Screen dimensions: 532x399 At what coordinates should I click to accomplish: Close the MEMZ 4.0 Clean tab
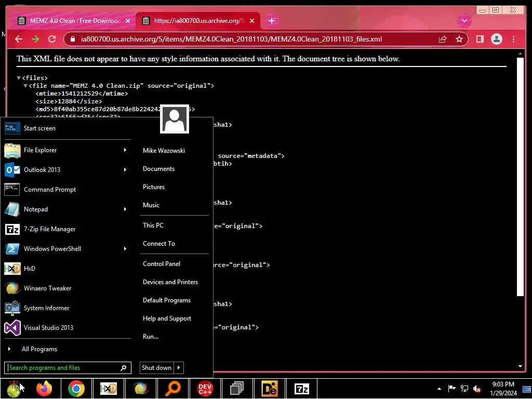pos(128,21)
